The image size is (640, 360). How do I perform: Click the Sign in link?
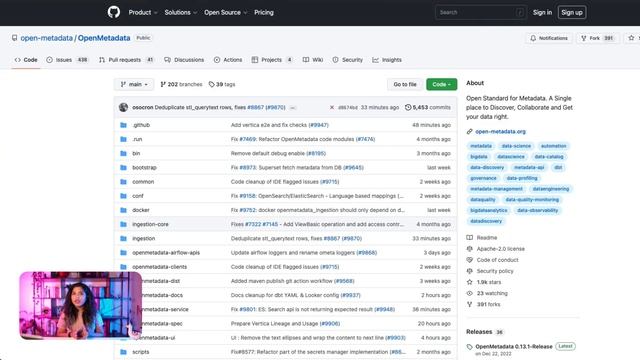542,12
